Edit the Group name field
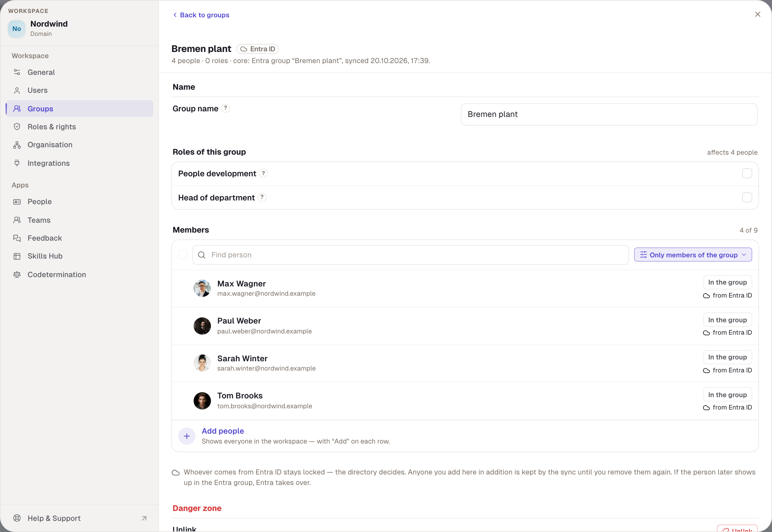 (x=609, y=114)
